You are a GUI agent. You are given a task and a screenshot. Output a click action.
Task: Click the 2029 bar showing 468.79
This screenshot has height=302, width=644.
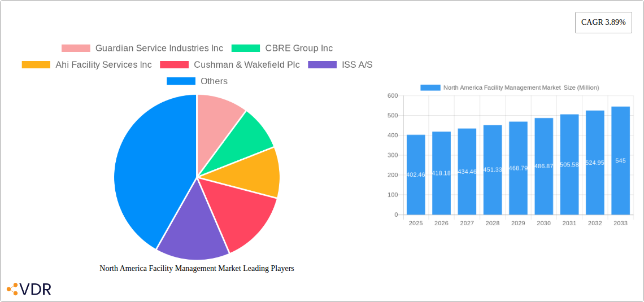point(518,168)
